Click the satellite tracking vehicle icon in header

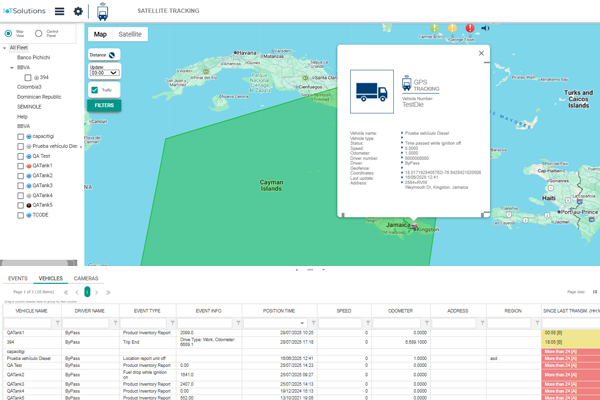pyautogui.click(x=103, y=11)
